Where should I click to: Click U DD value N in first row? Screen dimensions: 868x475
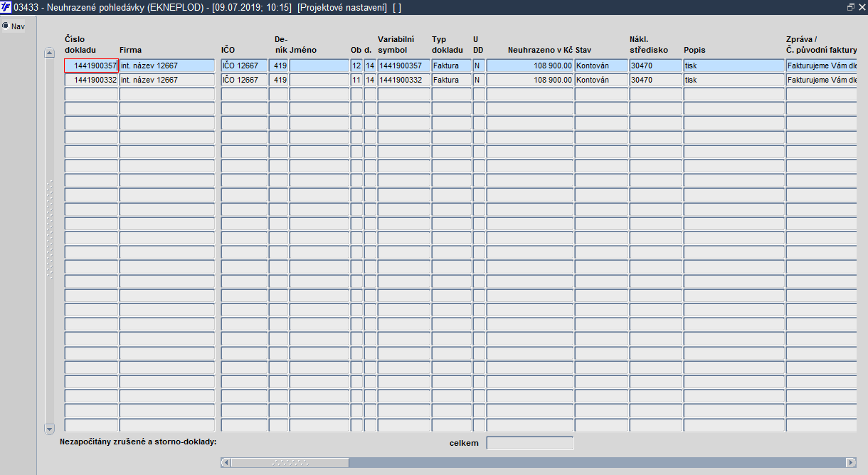(479, 66)
